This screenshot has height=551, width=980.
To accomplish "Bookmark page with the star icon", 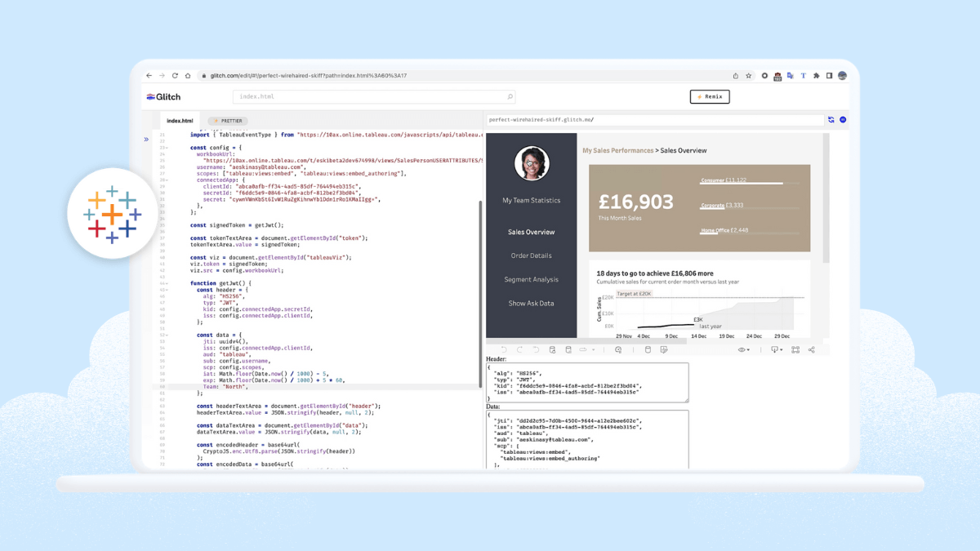I will pyautogui.click(x=748, y=76).
